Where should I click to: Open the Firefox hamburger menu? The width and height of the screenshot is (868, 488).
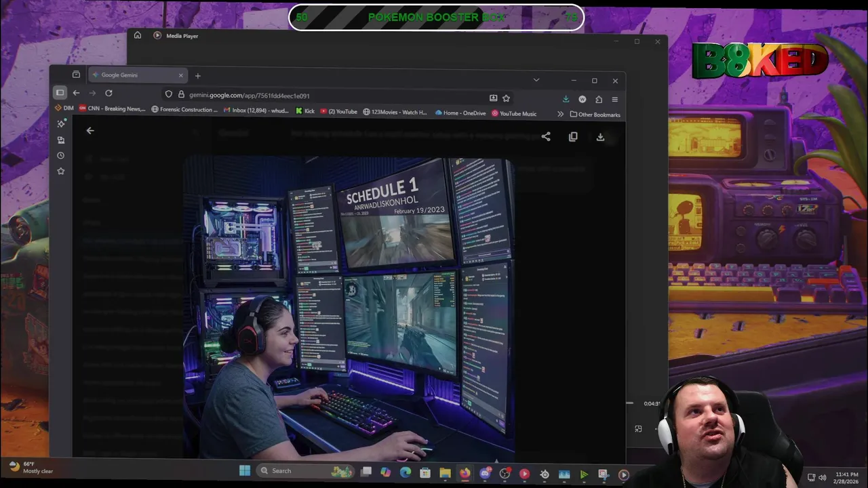[x=614, y=99]
